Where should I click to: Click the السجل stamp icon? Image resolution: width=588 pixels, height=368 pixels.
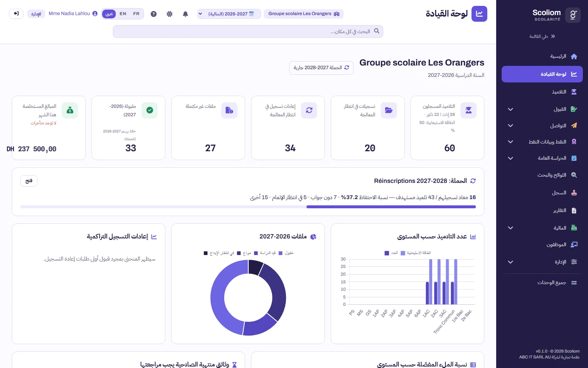[x=574, y=192]
